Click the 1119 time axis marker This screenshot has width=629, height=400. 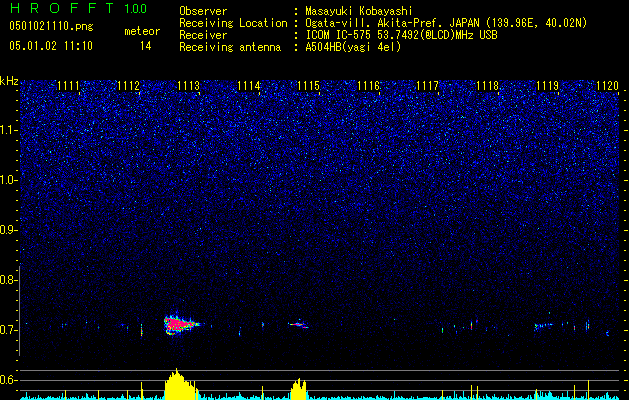pyautogui.click(x=548, y=85)
